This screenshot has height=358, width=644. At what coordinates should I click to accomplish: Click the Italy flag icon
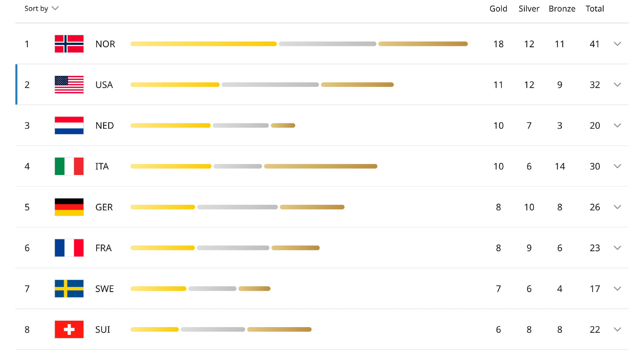pos(69,166)
